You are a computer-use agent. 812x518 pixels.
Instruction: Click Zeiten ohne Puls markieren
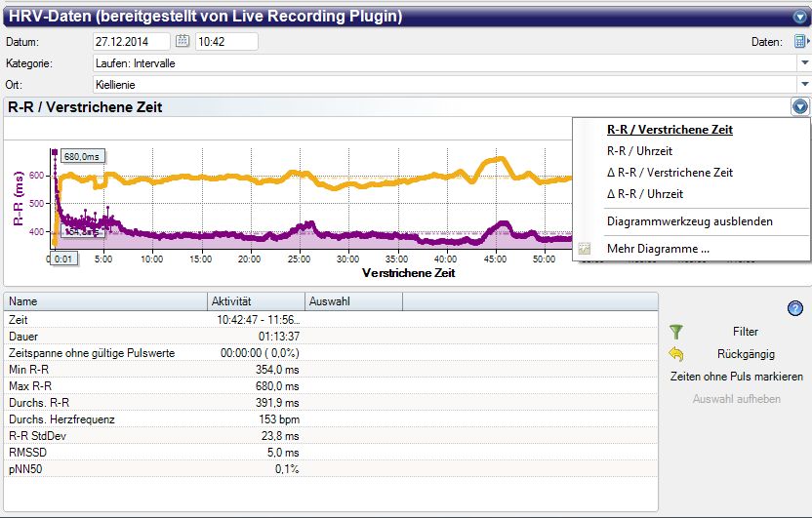[737, 377]
